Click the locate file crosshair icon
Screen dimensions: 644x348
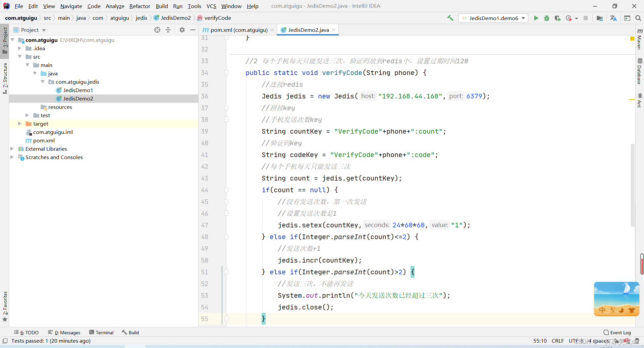click(157, 30)
